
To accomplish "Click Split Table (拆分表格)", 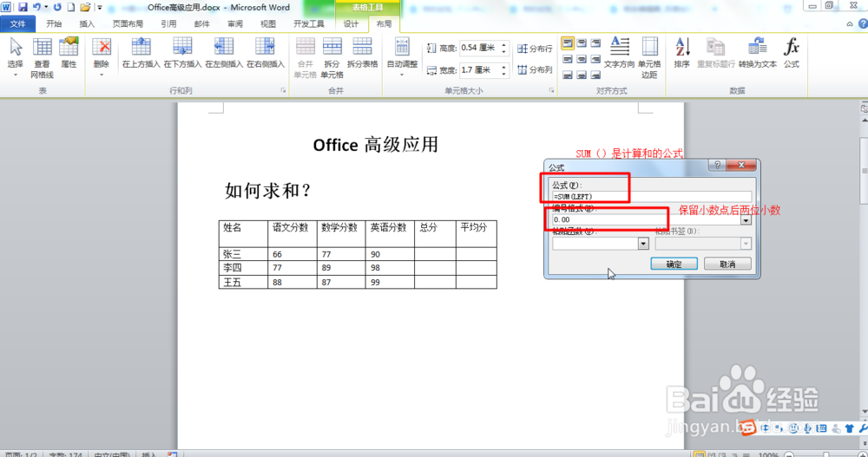I will pos(363,53).
